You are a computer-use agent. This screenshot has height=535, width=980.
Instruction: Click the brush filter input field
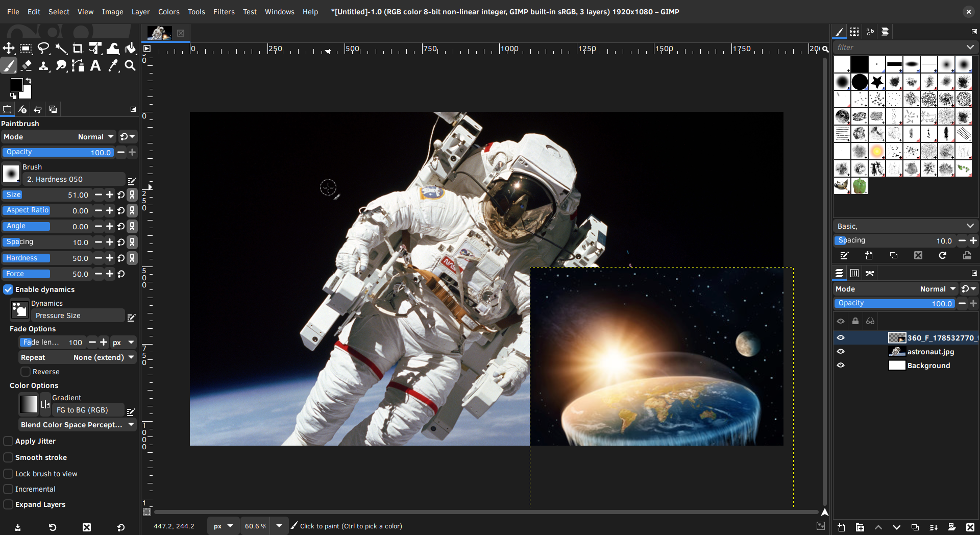click(898, 47)
